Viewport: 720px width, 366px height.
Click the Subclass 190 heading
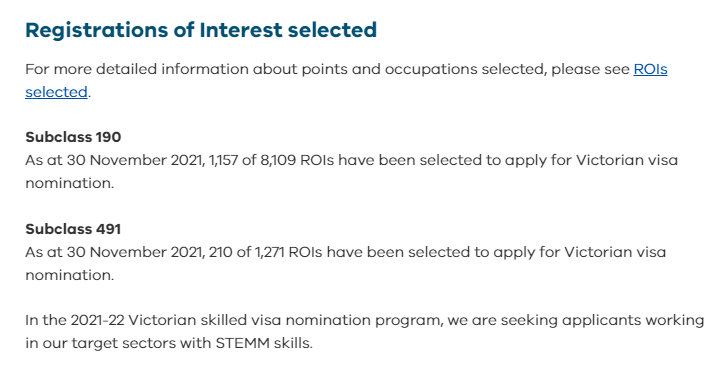point(73,137)
